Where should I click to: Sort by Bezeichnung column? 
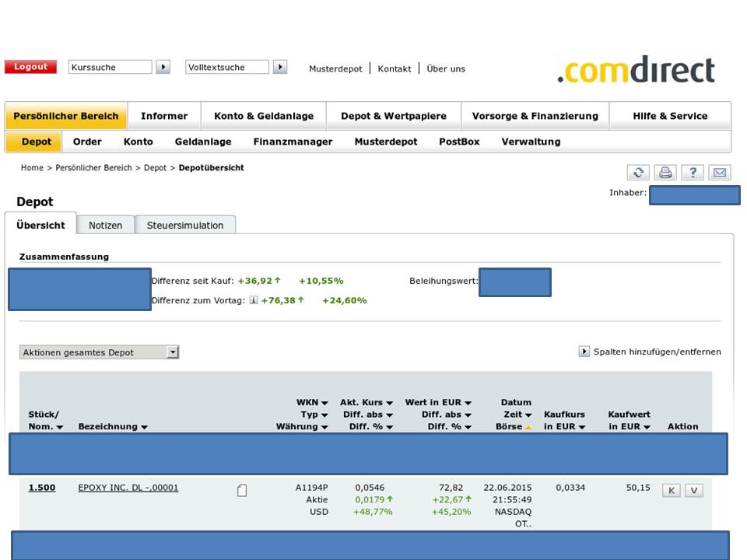coord(144,427)
